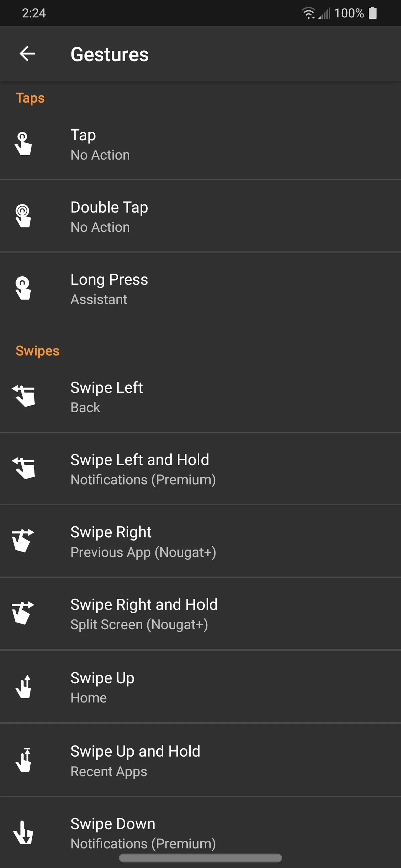Click the Tap gesture hand icon
This screenshot has height=868, width=401.
point(23,144)
